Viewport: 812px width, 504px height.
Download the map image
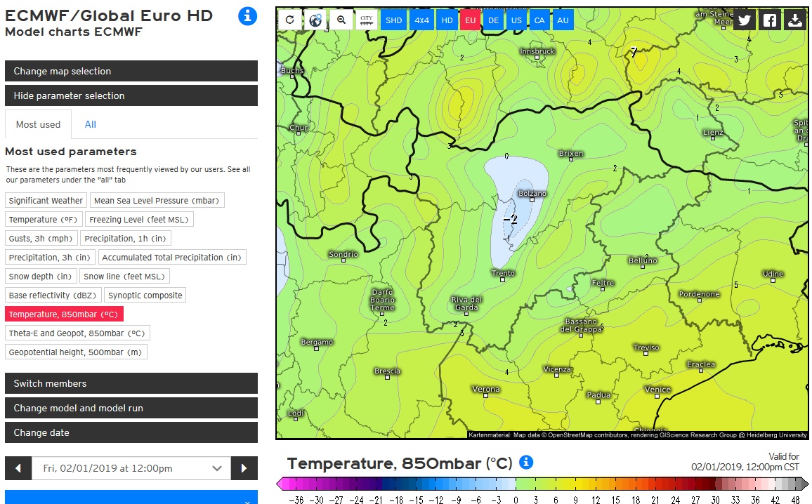795,20
